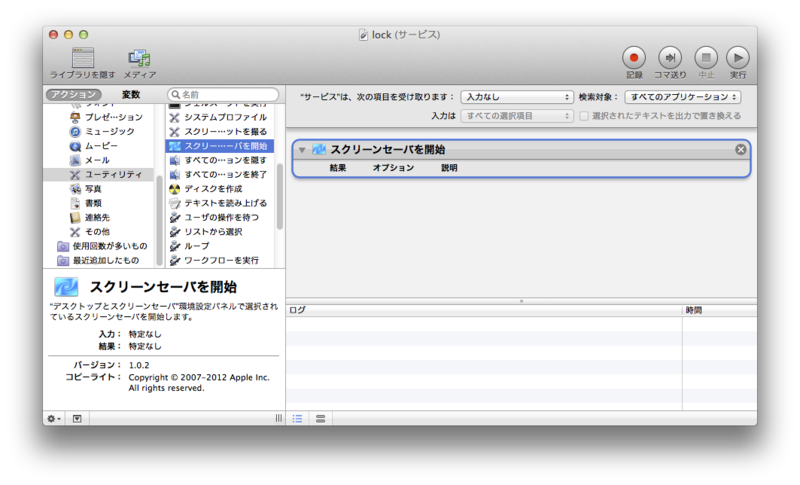Open the 説明 tab of the action
Image resolution: width=800 pixels, height=485 pixels.
449,167
